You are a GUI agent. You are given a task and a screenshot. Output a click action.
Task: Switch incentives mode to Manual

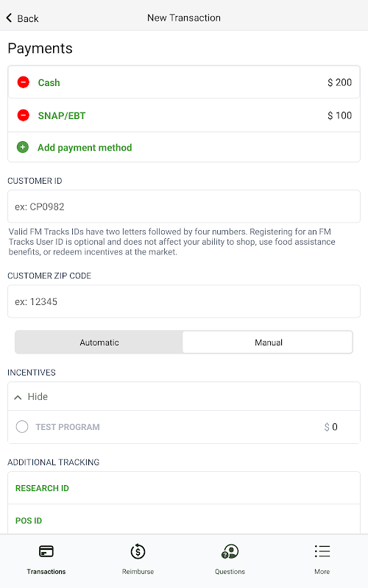(268, 342)
